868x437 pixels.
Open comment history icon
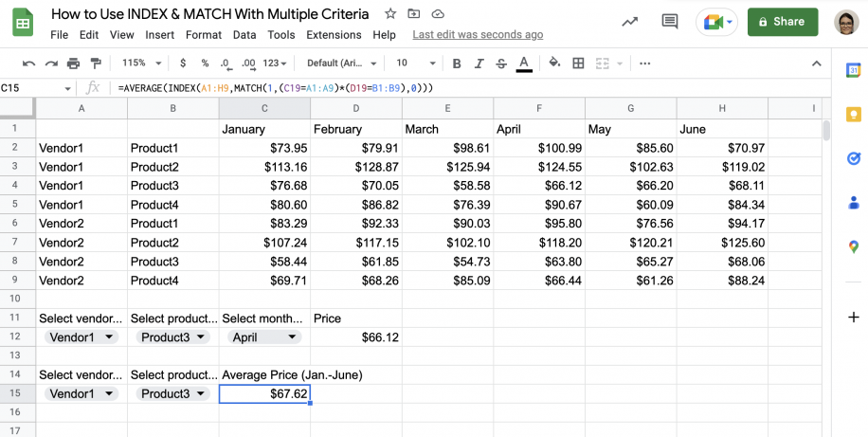click(670, 22)
